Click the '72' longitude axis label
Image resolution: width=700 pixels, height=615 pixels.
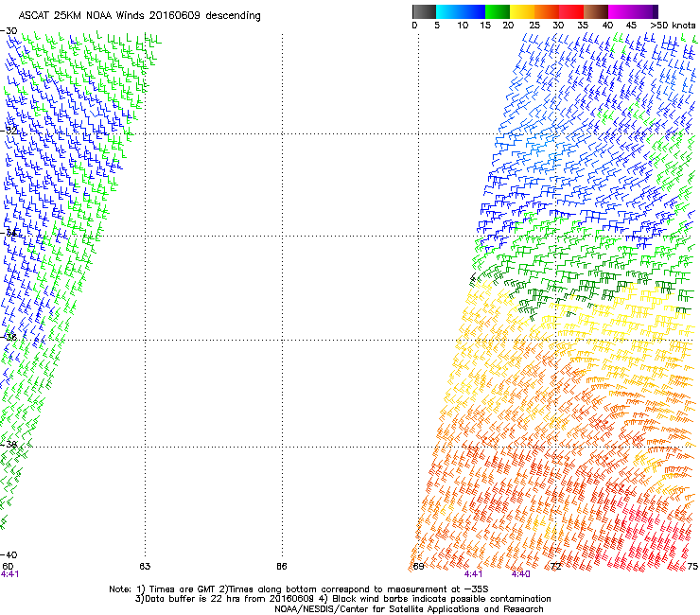(555, 567)
